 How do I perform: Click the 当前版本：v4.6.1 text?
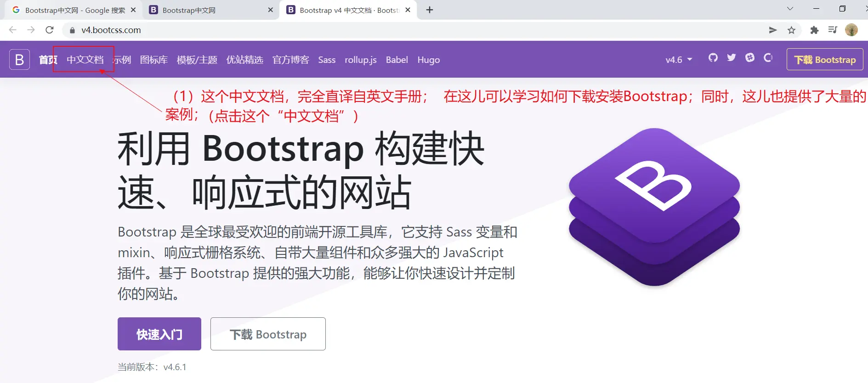pos(152,367)
